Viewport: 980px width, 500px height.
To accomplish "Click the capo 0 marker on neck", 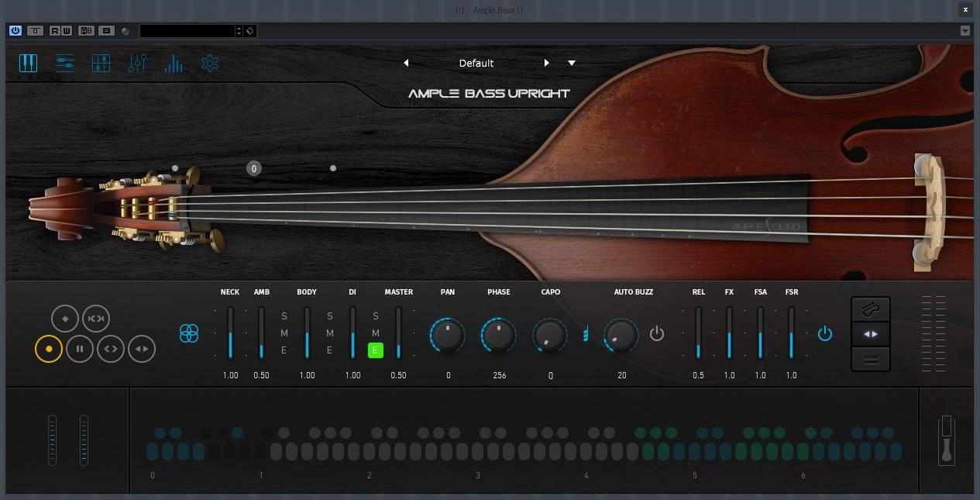I will coord(254,168).
